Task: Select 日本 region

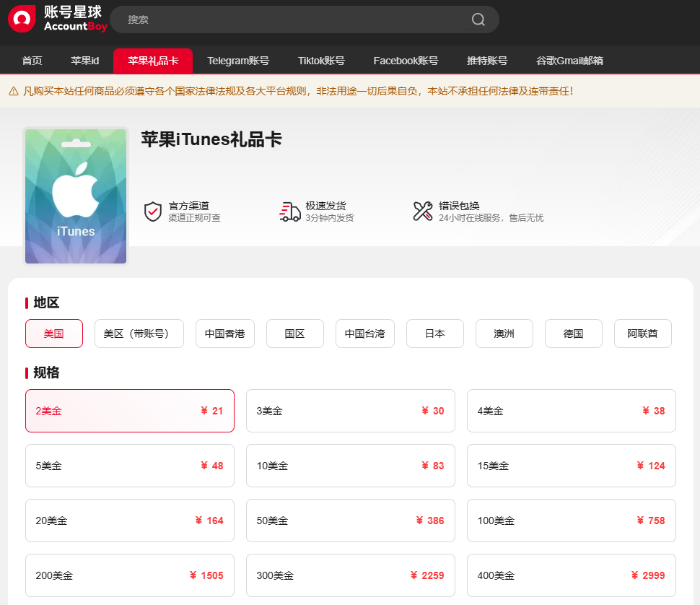Action: click(x=435, y=334)
